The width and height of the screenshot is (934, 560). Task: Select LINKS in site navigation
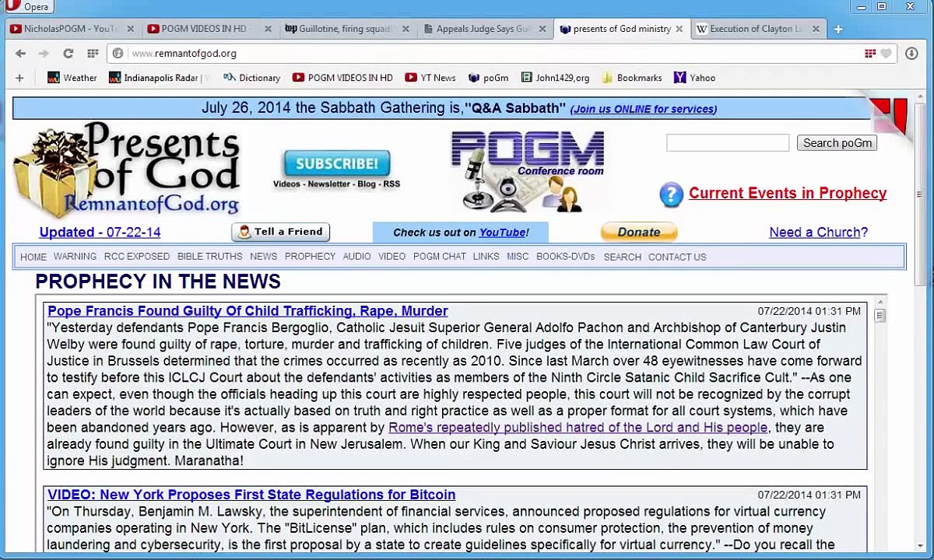coord(486,257)
